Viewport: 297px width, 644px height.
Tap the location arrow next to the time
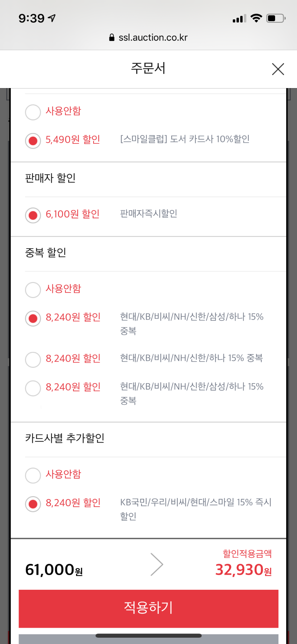[52, 18]
